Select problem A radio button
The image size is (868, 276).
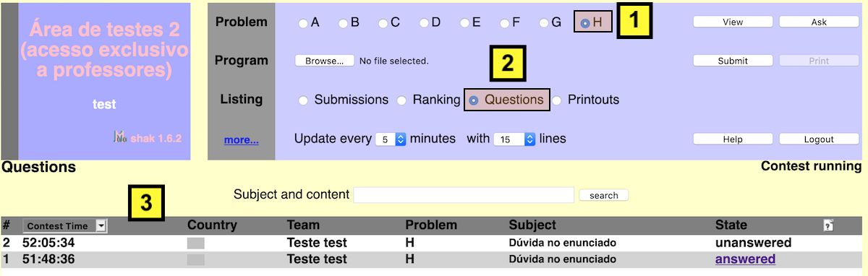[303, 23]
